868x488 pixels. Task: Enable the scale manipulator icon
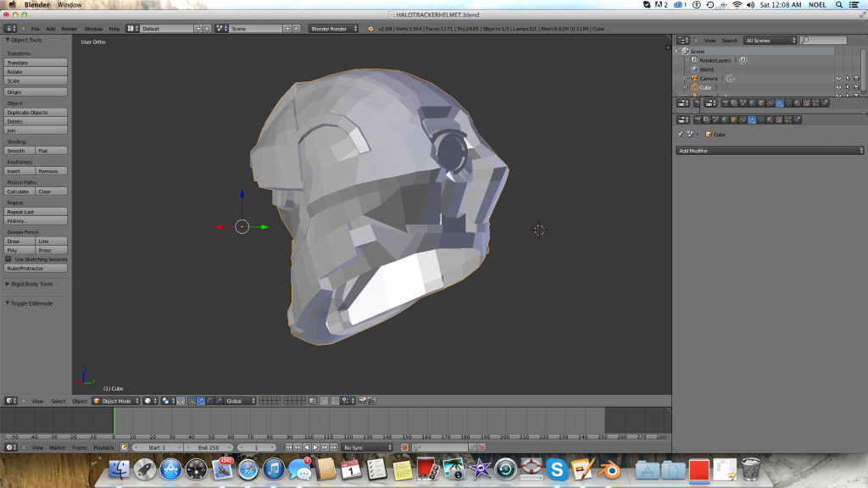pyautogui.click(x=219, y=401)
